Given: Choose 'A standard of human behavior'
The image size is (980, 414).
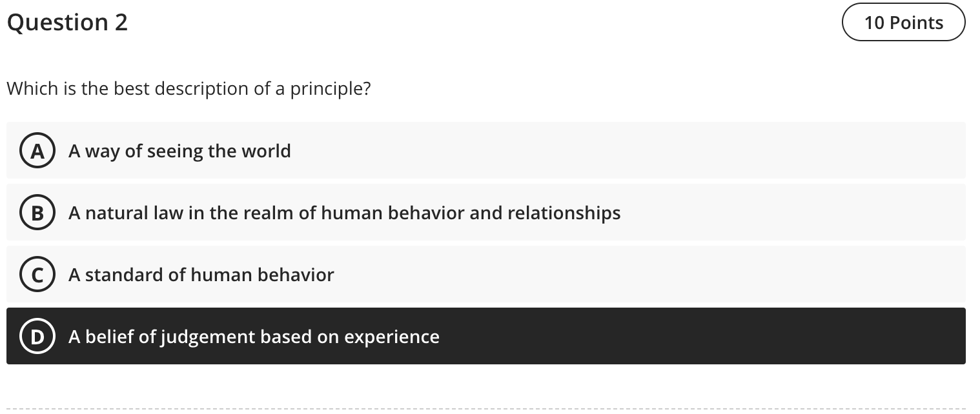Looking at the screenshot, I should point(201,274).
